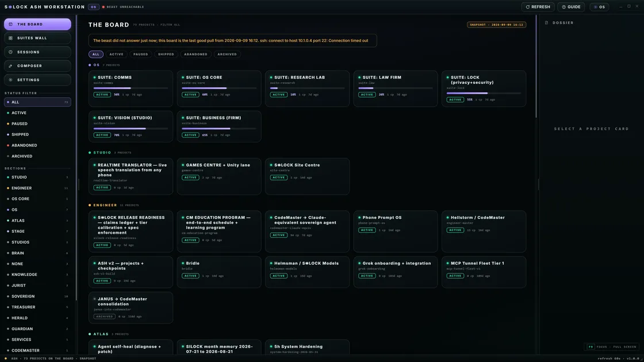Click the F9 Focus full screen button
Viewport: 644px width, 362px height.
612,347
